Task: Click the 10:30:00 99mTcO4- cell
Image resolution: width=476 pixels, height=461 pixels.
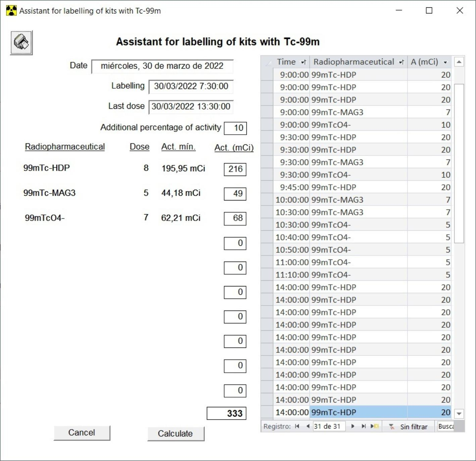Action: tap(359, 225)
